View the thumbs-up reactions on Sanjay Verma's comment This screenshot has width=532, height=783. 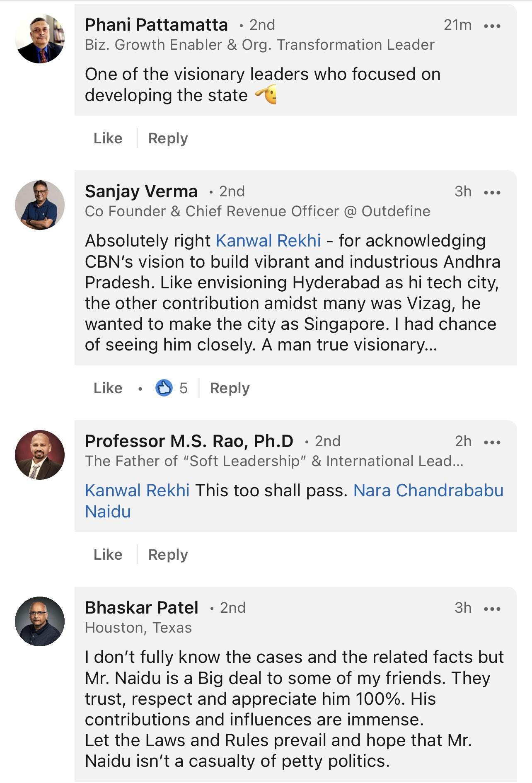pos(171,388)
